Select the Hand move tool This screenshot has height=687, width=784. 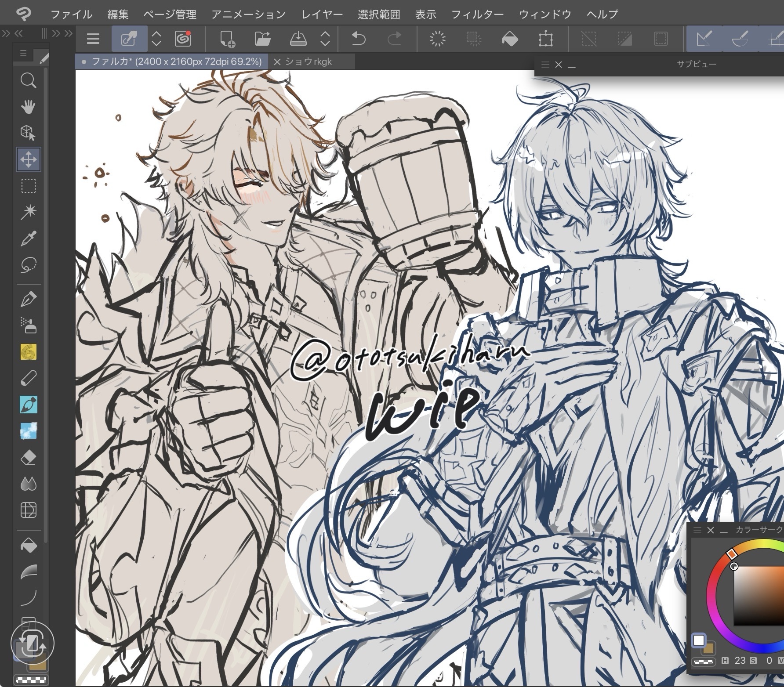coord(28,107)
